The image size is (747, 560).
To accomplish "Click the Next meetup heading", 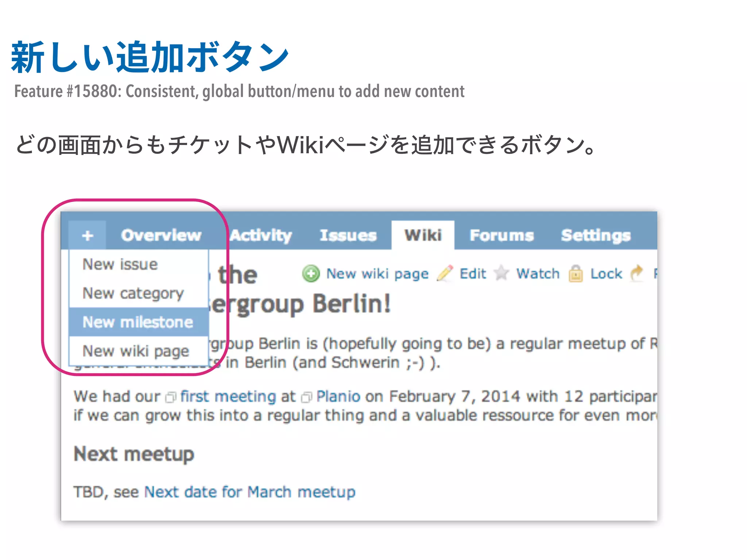I will click(x=134, y=454).
